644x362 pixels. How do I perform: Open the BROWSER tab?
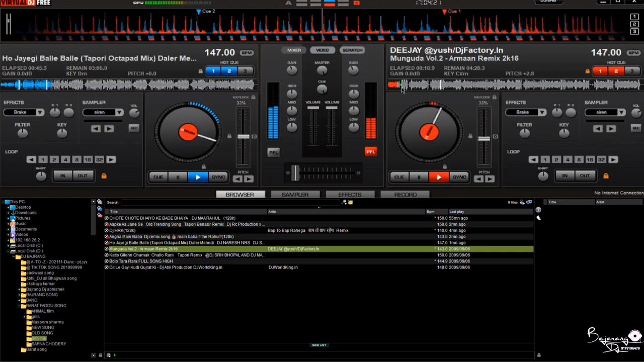coord(239,195)
